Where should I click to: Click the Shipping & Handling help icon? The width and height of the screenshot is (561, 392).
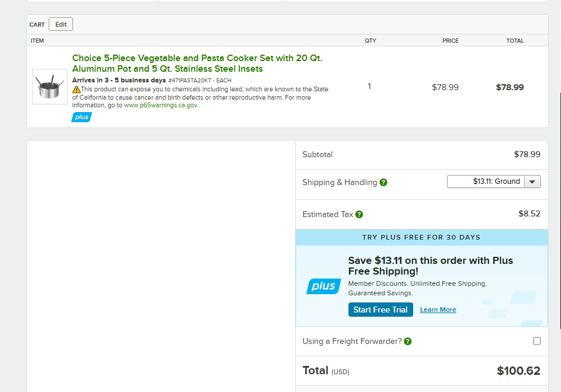(383, 183)
